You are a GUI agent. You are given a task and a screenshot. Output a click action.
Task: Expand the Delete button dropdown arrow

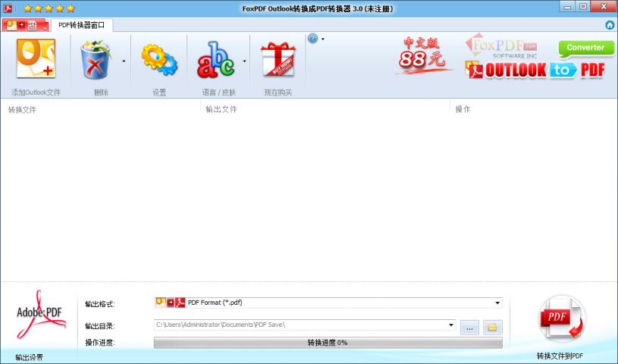(124, 61)
